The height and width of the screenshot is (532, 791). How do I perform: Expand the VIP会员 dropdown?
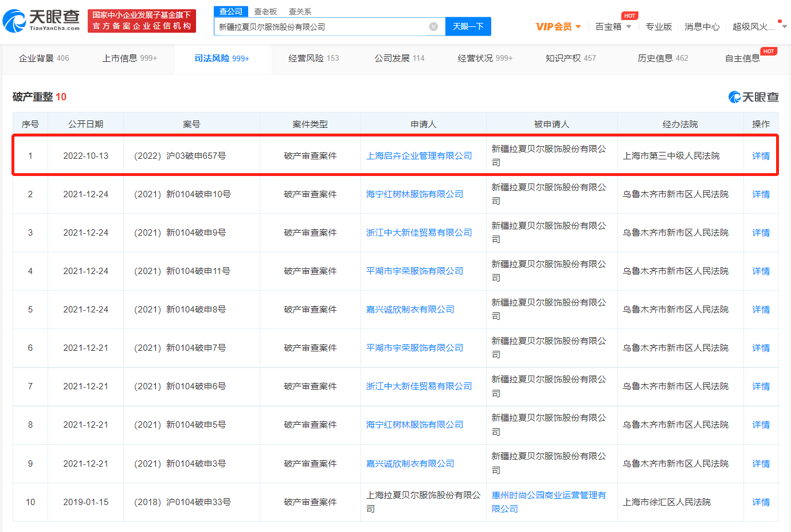click(x=558, y=26)
